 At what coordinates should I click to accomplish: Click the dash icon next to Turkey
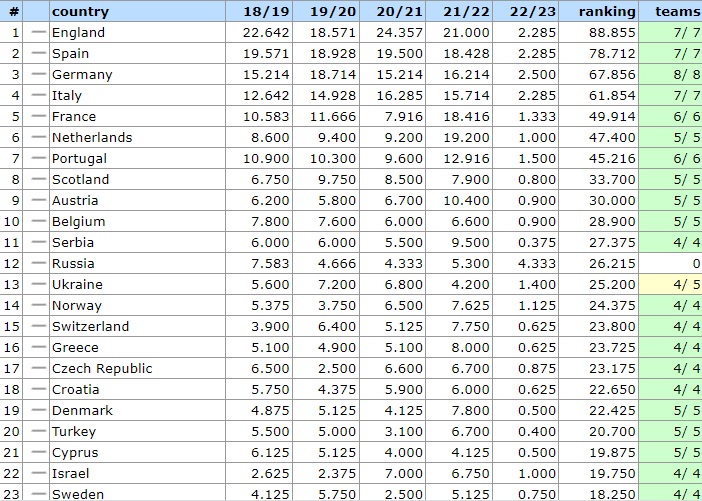[x=39, y=432]
